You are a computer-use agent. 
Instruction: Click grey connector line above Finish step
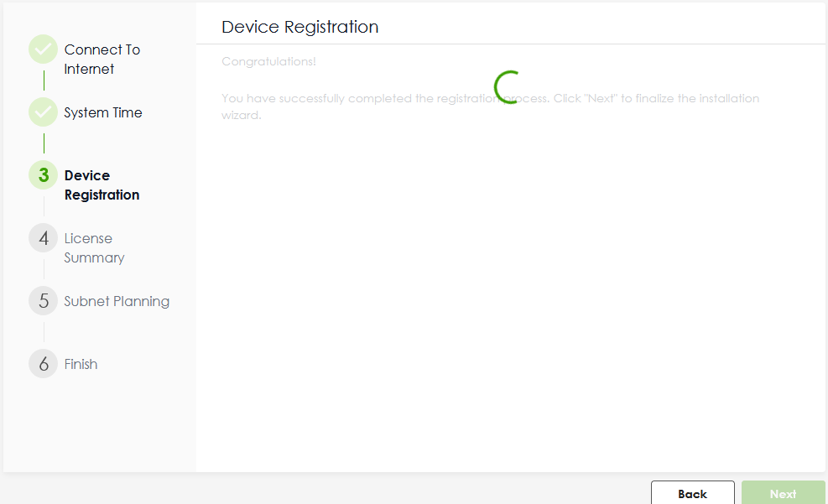pyautogui.click(x=44, y=333)
